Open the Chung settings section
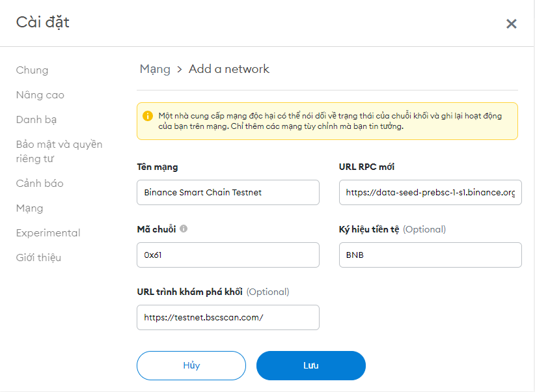Screen dimensions: 535x392 (32, 70)
